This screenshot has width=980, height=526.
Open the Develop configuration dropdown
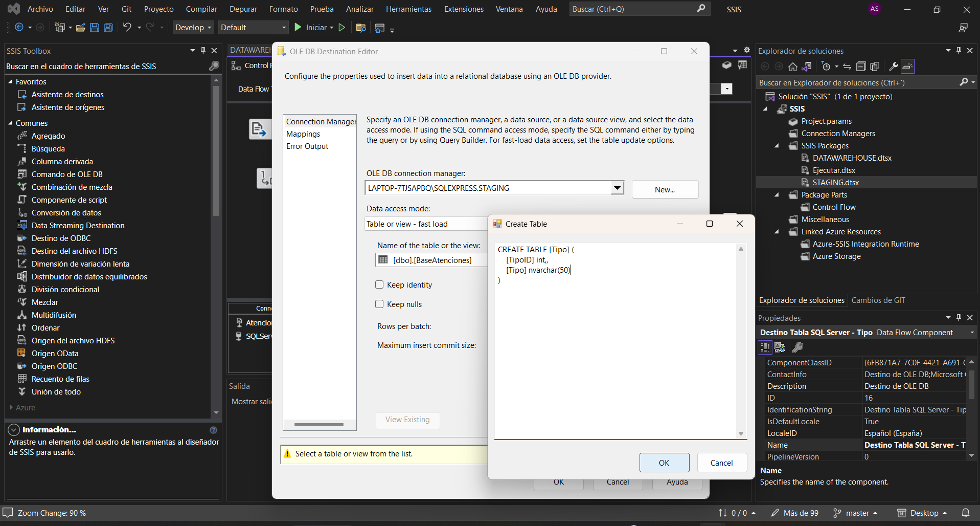193,28
